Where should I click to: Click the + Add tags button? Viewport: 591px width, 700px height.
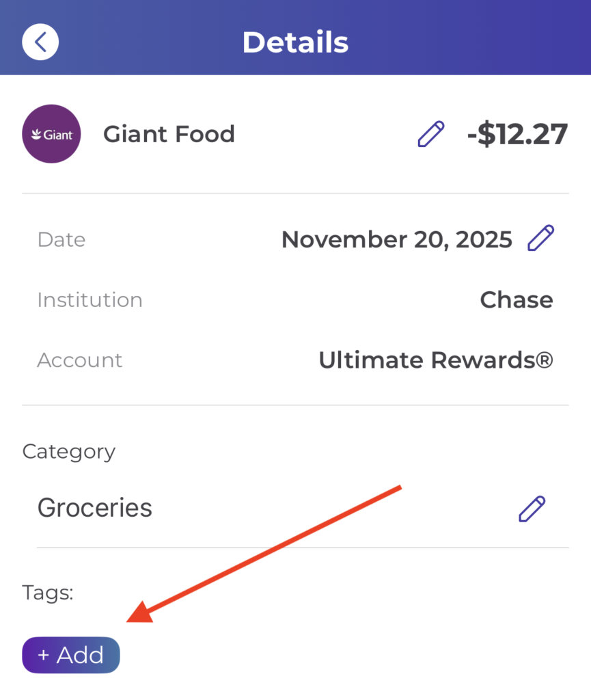coord(71,655)
